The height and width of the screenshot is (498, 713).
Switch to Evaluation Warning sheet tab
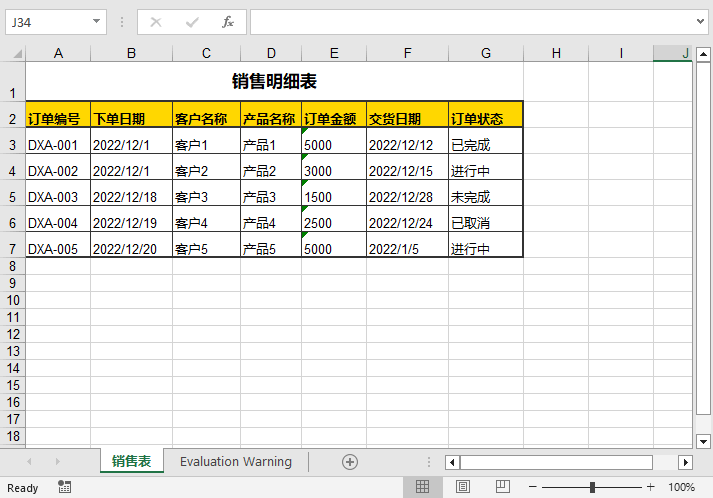pyautogui.click(x=236, y=461)
